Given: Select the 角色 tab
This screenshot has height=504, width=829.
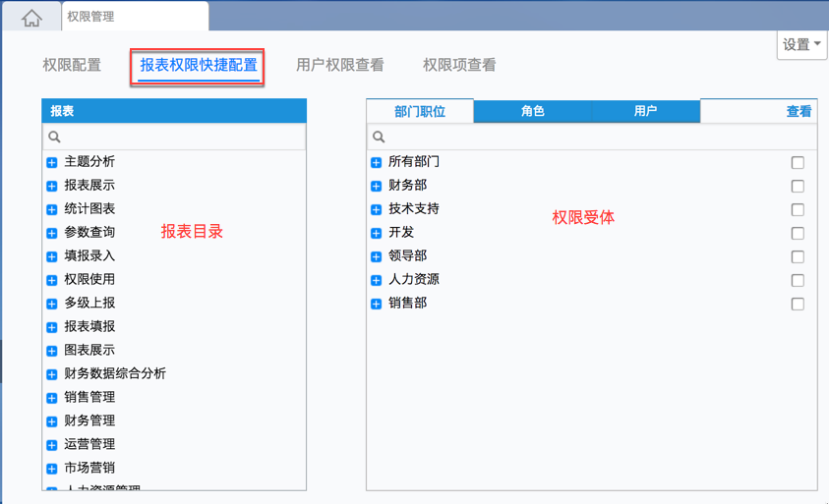Looking at the screenshot, I should 532,111.
